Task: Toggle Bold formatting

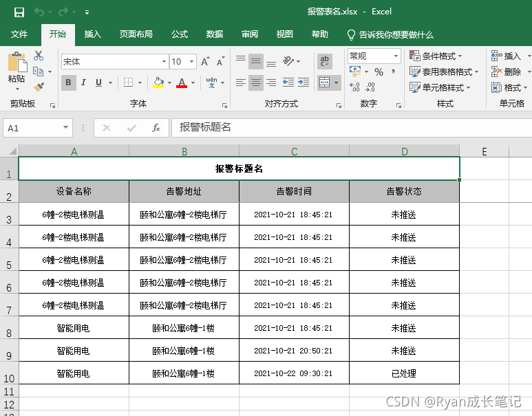Action: click(x=68, y=83)
